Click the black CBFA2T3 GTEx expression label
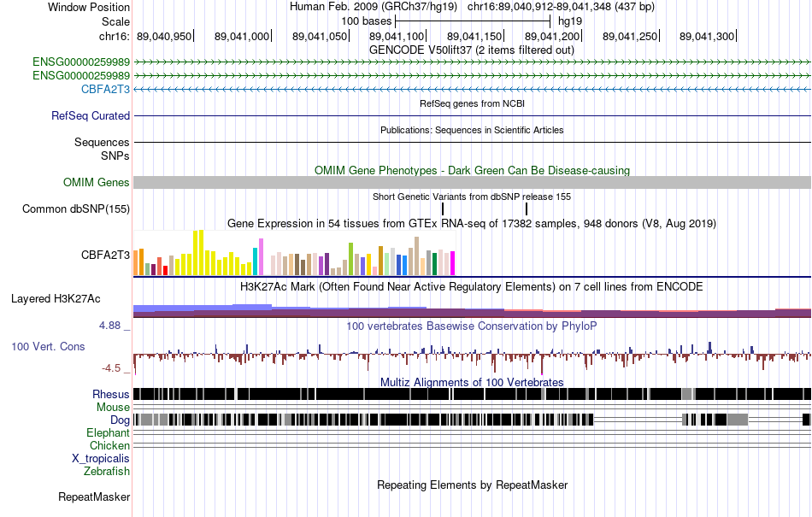Screen dimensions: 812x517 coord(105,255)
